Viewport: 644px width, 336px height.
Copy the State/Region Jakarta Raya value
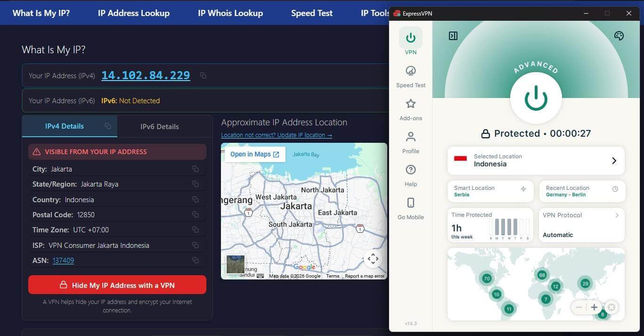pos(196,184)
